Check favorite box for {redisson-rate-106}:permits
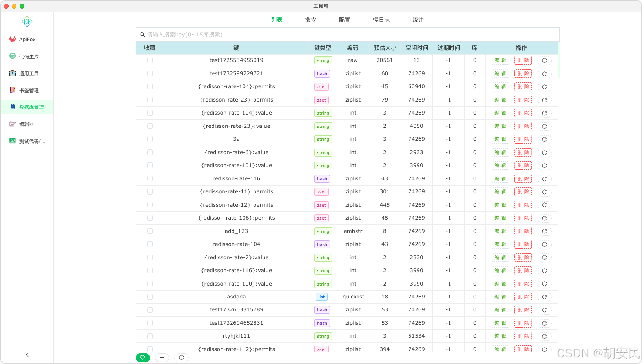Viewport: 642px width, 364px height. pyautogui.click(x=150, y=218)
